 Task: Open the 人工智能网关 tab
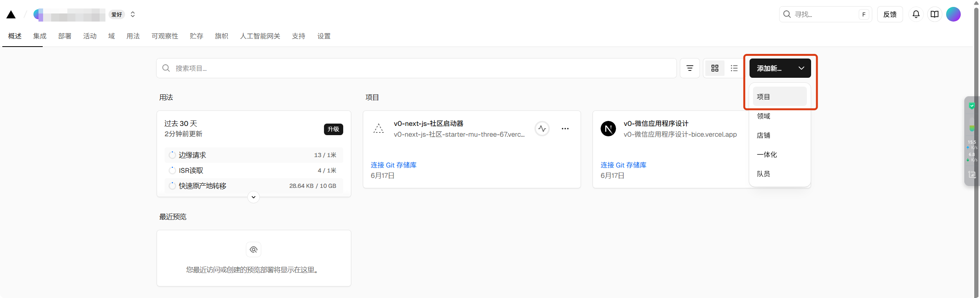(x=260, y=36)
